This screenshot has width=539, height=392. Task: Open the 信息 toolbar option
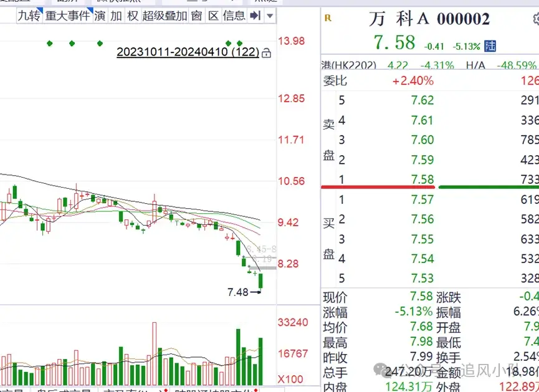point(234,16)
